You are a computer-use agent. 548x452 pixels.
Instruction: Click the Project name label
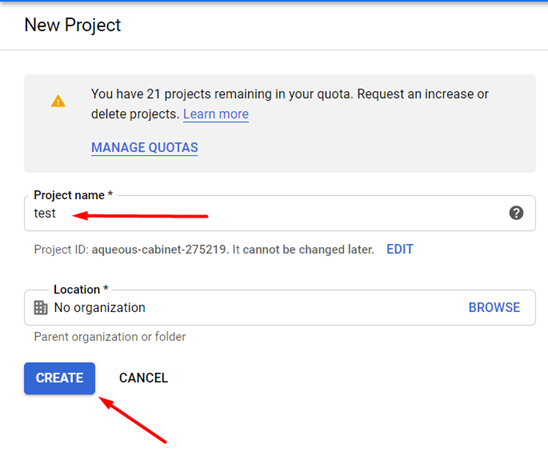tap(73, 195)
